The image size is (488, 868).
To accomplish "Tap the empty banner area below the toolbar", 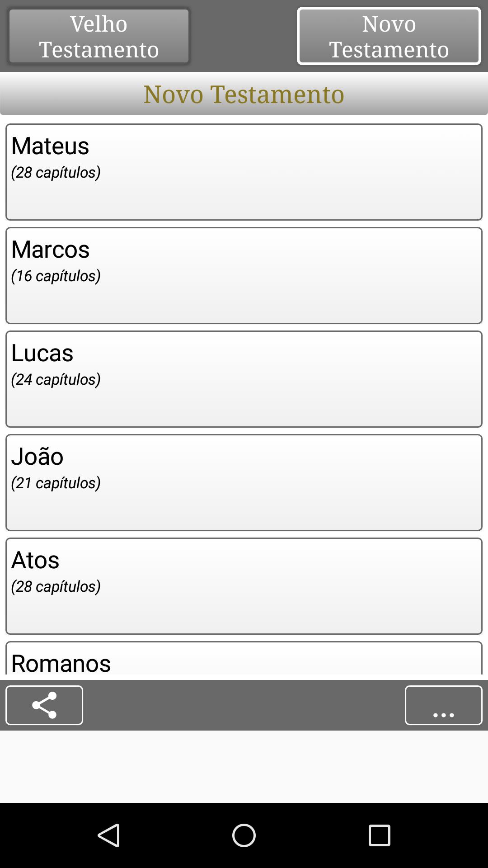I will (x=244, y=766).
